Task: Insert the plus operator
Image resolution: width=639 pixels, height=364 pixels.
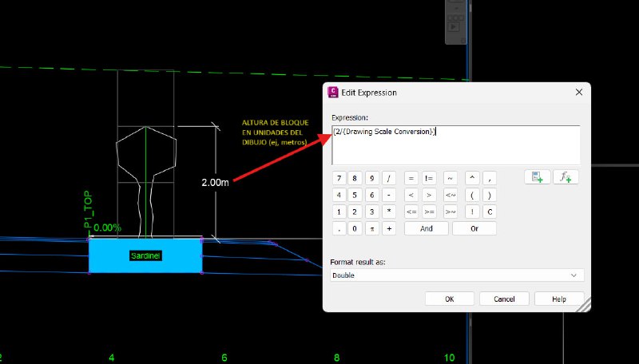Action: click(389, 228)
